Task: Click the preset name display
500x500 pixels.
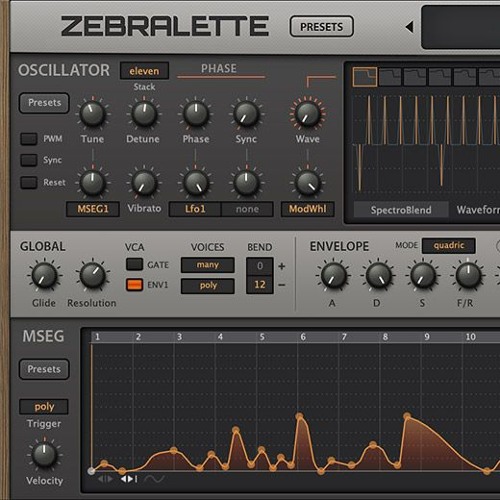Action: pos(461,27)
